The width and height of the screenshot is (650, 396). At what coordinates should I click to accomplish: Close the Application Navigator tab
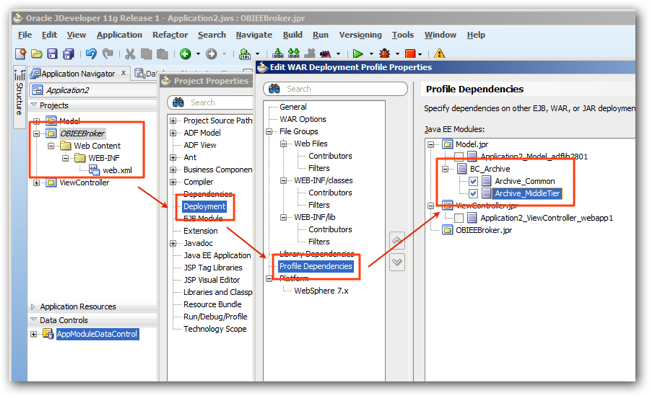click(124, 73)
